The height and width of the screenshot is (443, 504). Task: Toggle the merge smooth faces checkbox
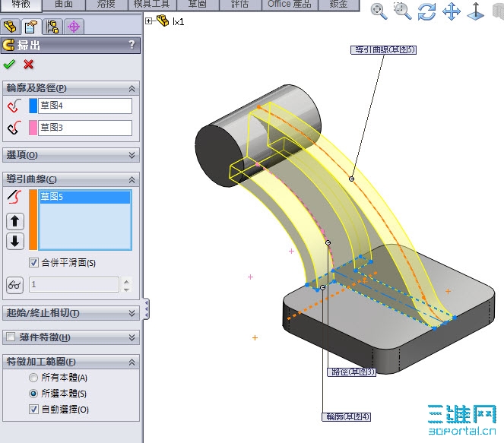click(x=33, y=262)
